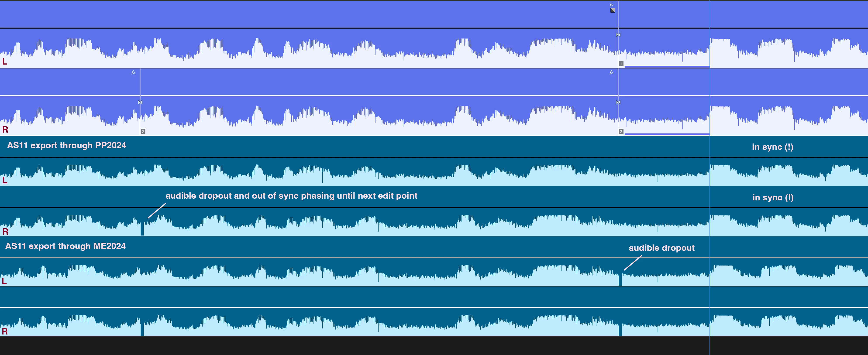Click fx badge on R track's first clip
Image resolution: width=868 pixels, height=355 pixels.
(x=133, y=72)
